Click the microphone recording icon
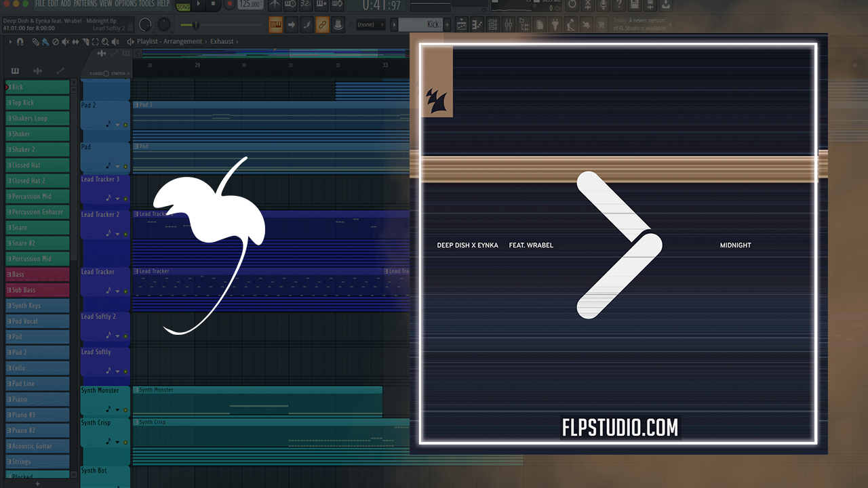Image resolution: width=868 pixels, height=488 pixels. tap(603, 4)
